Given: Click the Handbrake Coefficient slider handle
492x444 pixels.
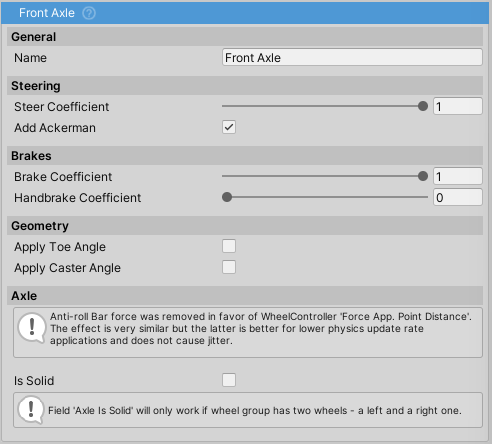Looking at the screenshot, I should coord(227,197).
